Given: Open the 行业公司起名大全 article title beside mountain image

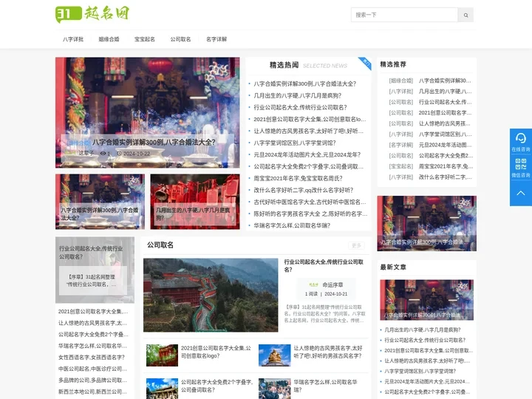Looking at the screenshot, I should [324, 266].
